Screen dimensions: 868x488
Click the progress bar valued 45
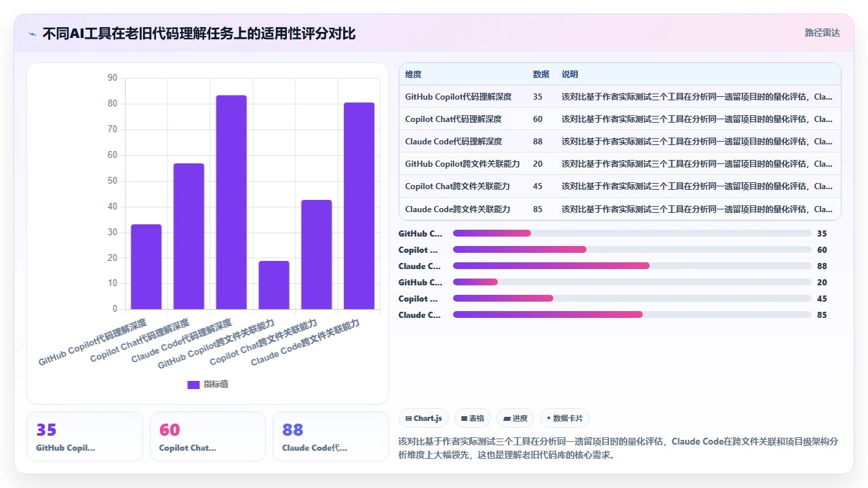pyautogui.click(x=632, y=298)
